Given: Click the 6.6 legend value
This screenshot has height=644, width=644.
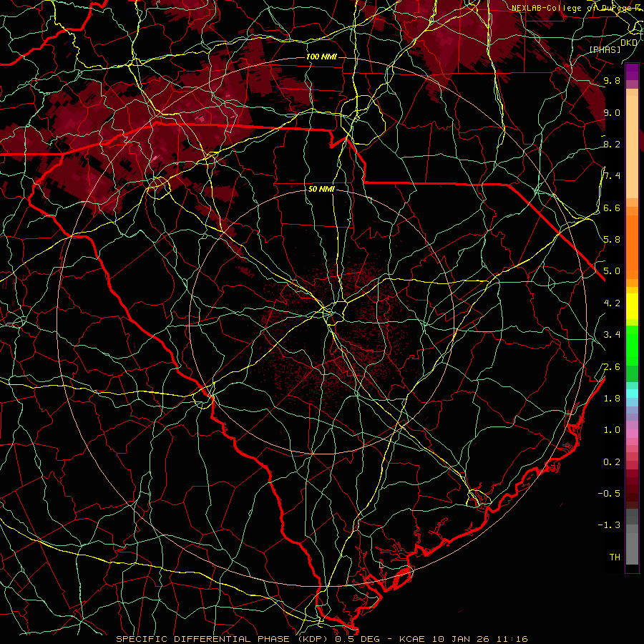Looking at the screenshot, I should (612, 208).
